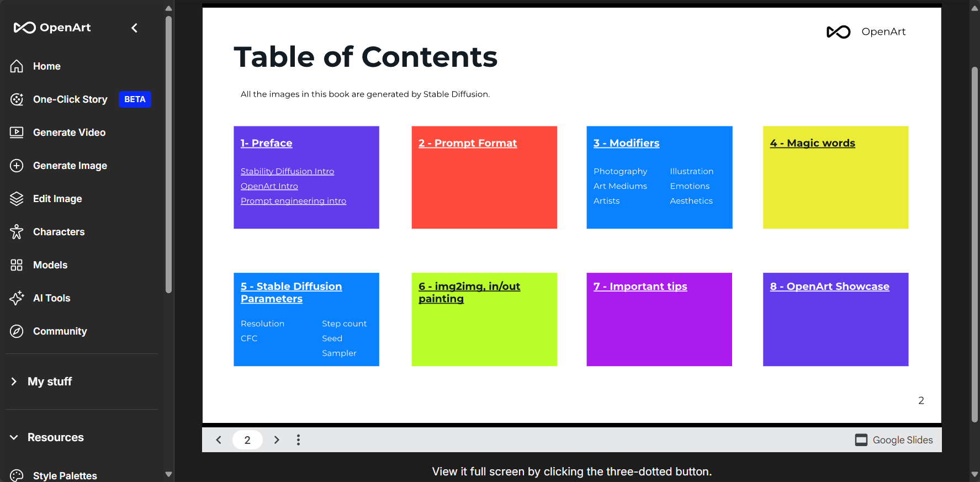This screenshot has width=980, height=482.
Task: Open the '4 - Magic words' link
Action: (x=812, y=143)
